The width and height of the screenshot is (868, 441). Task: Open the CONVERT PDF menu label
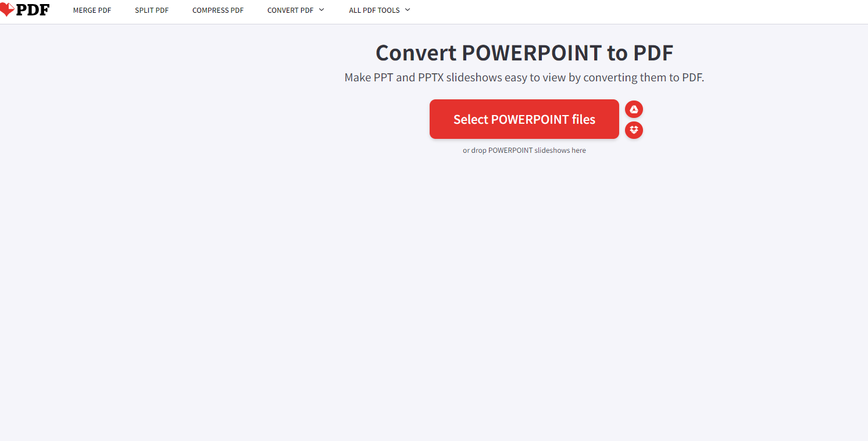(x=290, y=10)
